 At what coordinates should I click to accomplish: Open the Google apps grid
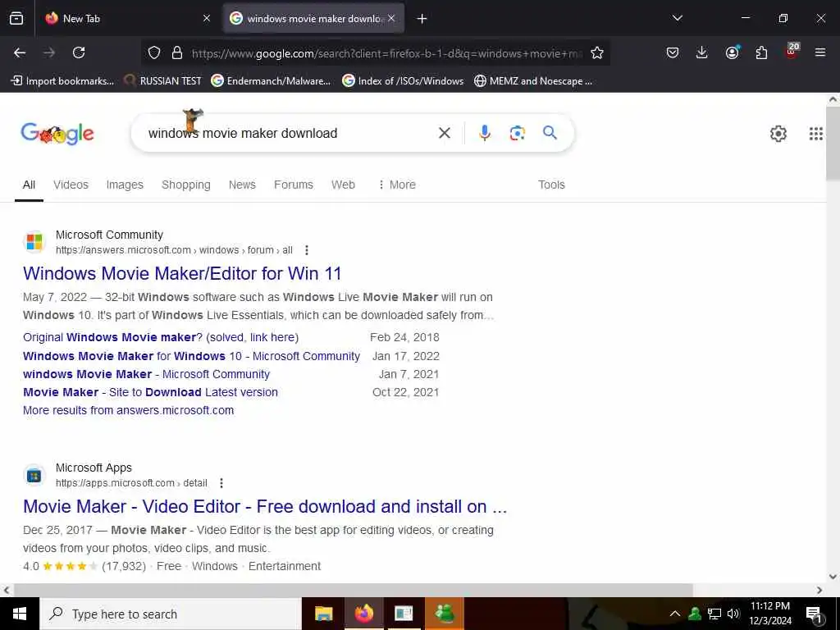[816, 134]
